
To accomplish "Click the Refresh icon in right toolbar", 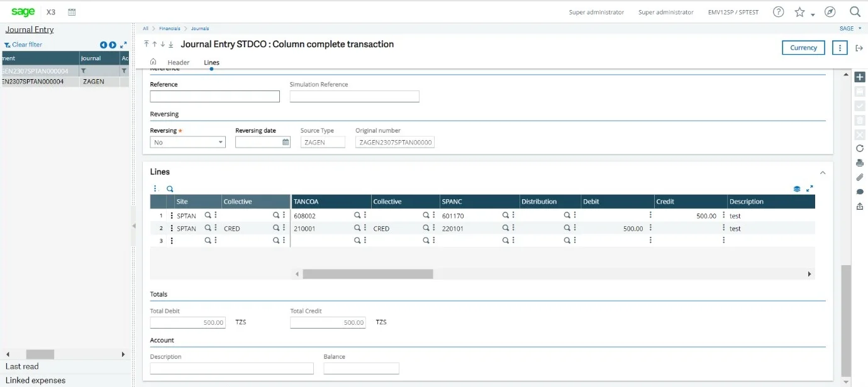I will pos(860,148).
